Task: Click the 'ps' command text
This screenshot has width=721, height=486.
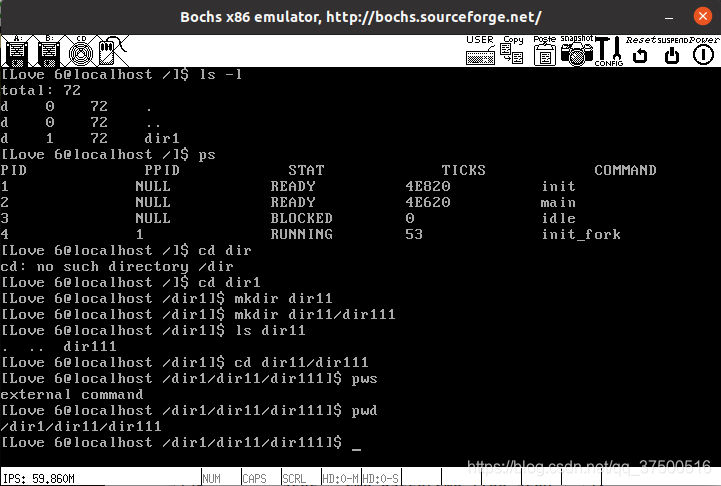Action: 207,154
